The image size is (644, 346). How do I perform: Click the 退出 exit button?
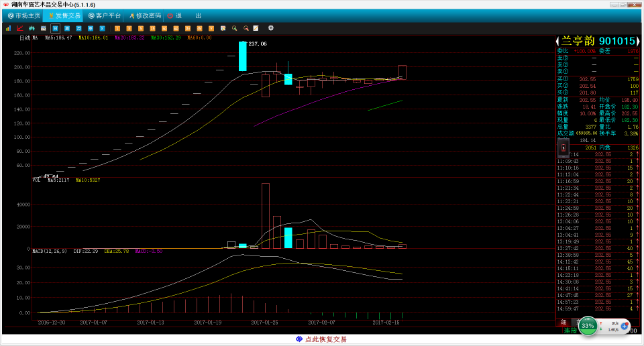(184, 15)
